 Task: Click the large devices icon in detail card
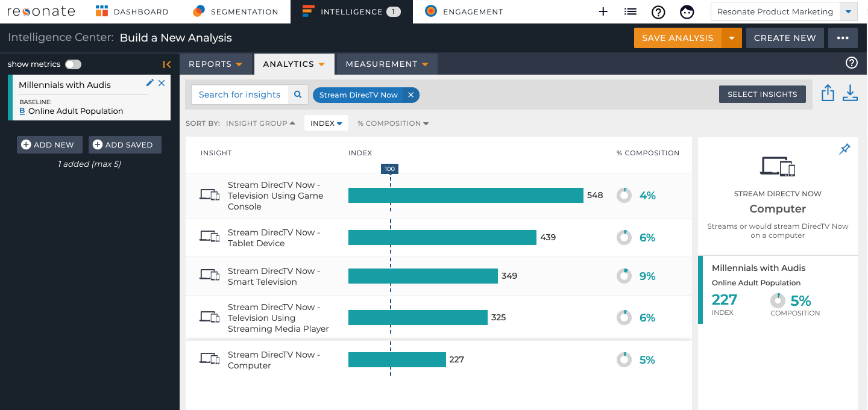[x=778, y=166]
